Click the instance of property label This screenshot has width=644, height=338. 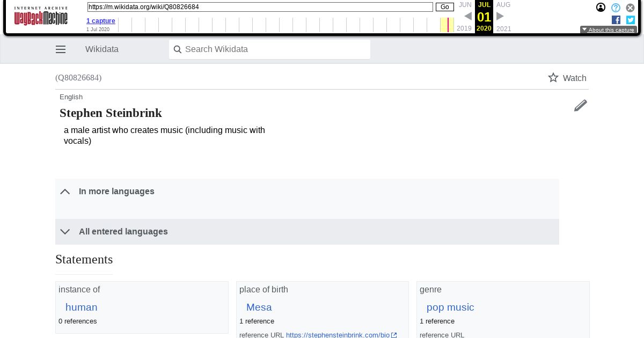click(79, 290)
